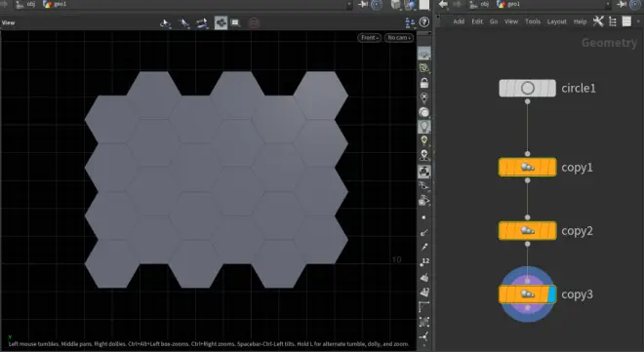Toggle the pin icon on network editor pane
The width and height of the screenshot is (644, 352).
pyautogui.click(x=622, y=4)
